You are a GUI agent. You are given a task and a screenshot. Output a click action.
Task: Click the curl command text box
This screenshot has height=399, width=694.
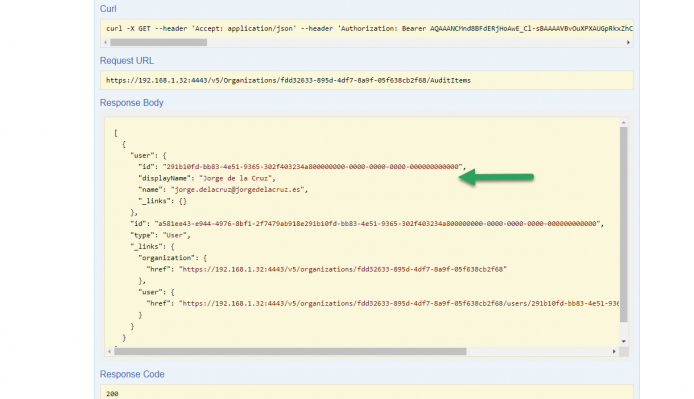[x=367, y=28]
